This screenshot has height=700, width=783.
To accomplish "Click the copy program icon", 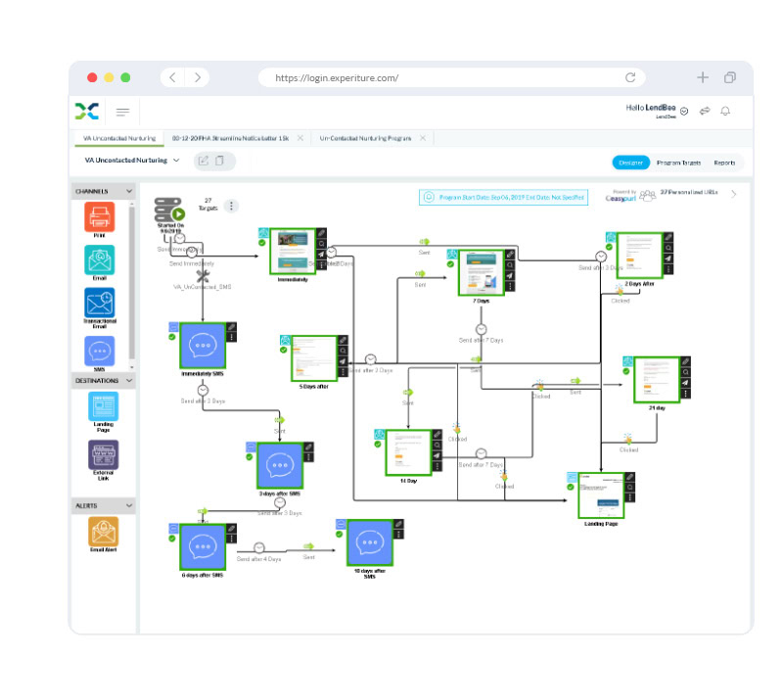I will click(219, 161).
